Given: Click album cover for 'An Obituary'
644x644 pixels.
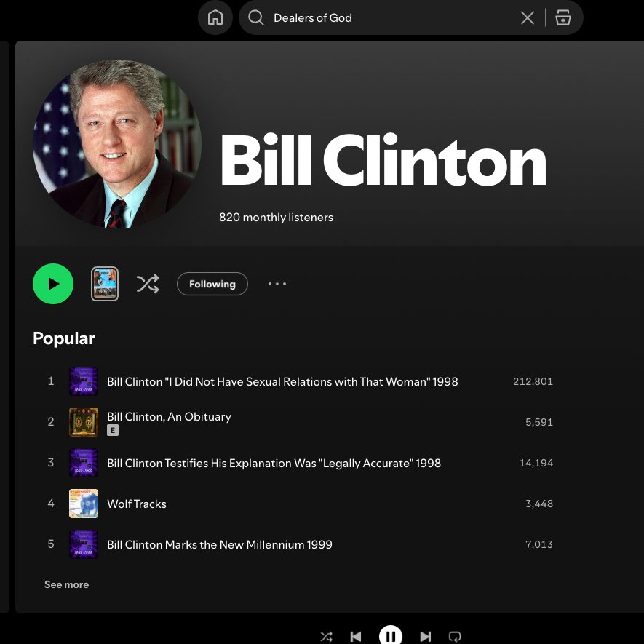Looking at the screenshot, I should coord(84,422).
